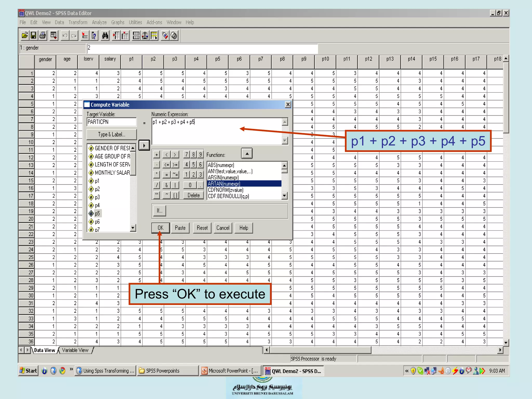Click the vertical scrollbar thumb of the data grid
Viewport: 532px width, 399px height.
(x=506, y=98)
